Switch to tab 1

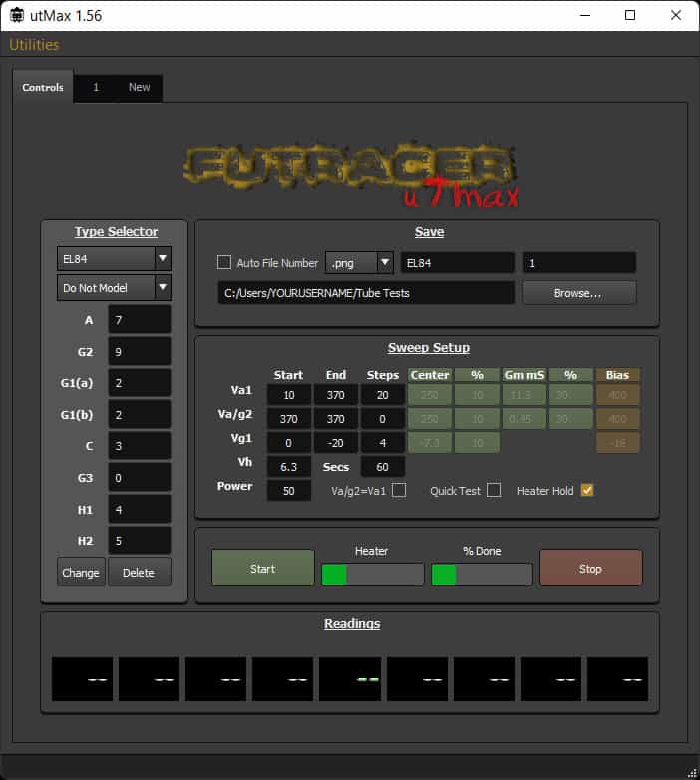[96, 87]
